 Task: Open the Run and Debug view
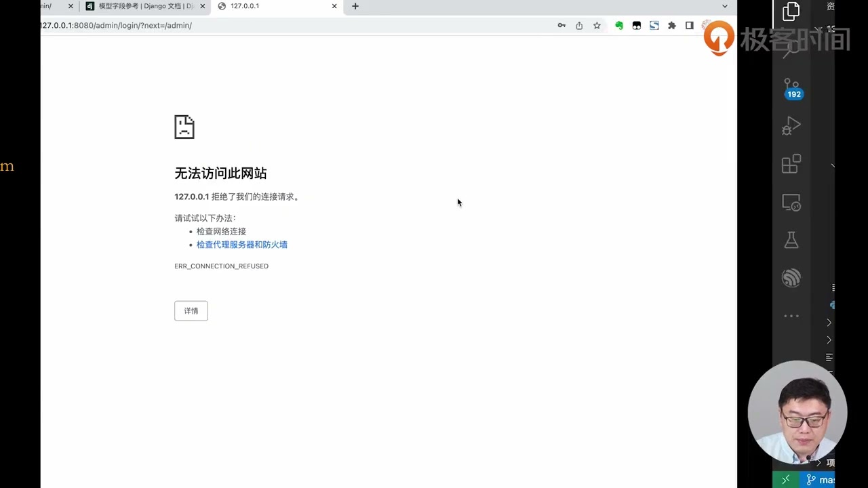pos(791,126)
